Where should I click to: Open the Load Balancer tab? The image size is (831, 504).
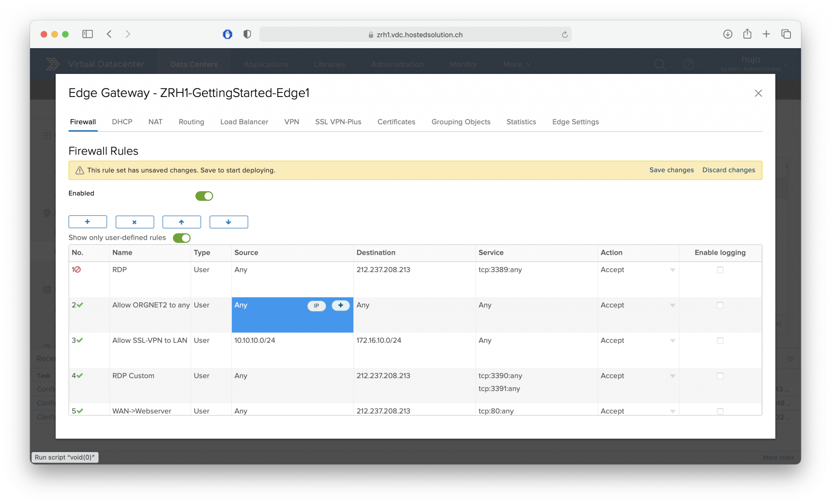pyautogui.click(x=244, y=122)
